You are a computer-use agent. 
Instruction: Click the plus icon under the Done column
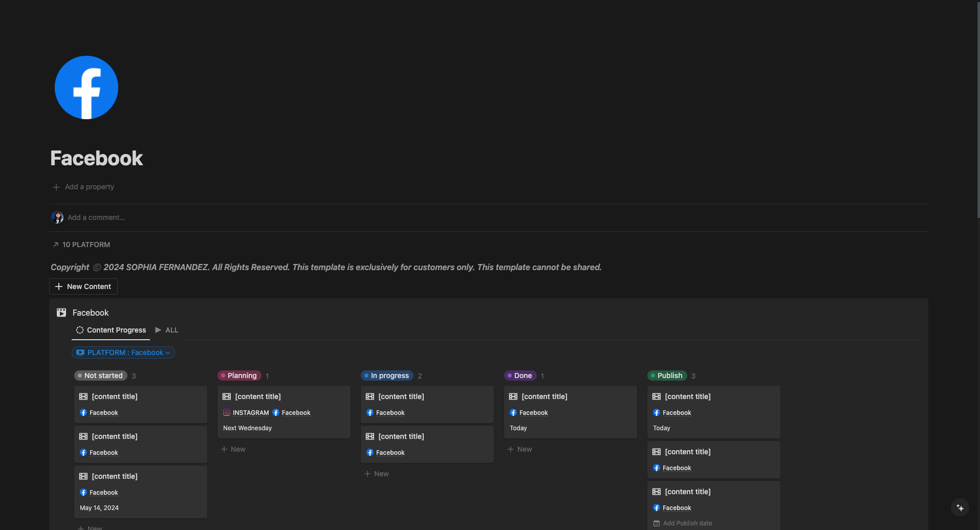pos(511,449)
